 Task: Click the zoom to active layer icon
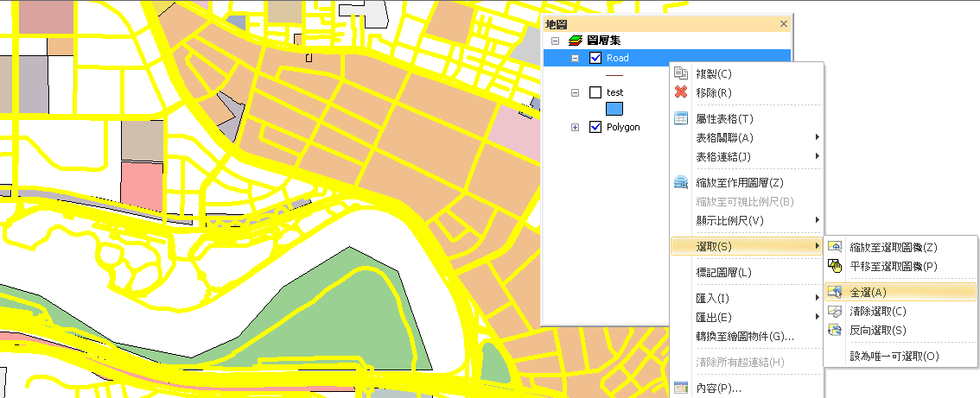coord(681,182)
